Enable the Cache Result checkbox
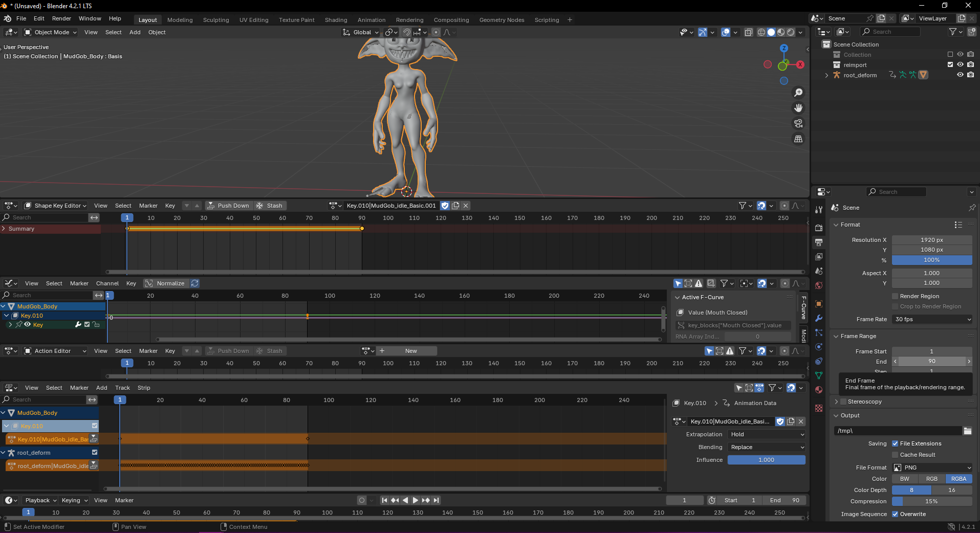 pos(895,455)
